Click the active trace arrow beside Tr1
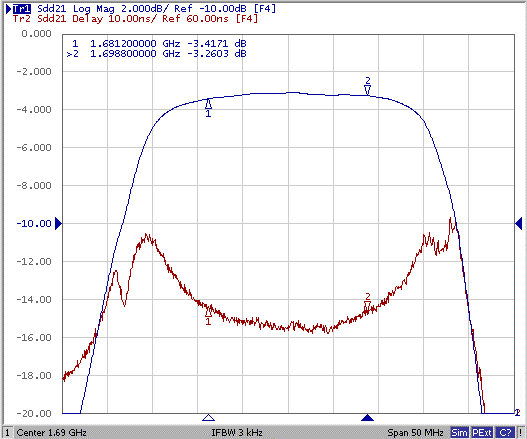Screen dimensions: 527x439 tap(9, 9)
